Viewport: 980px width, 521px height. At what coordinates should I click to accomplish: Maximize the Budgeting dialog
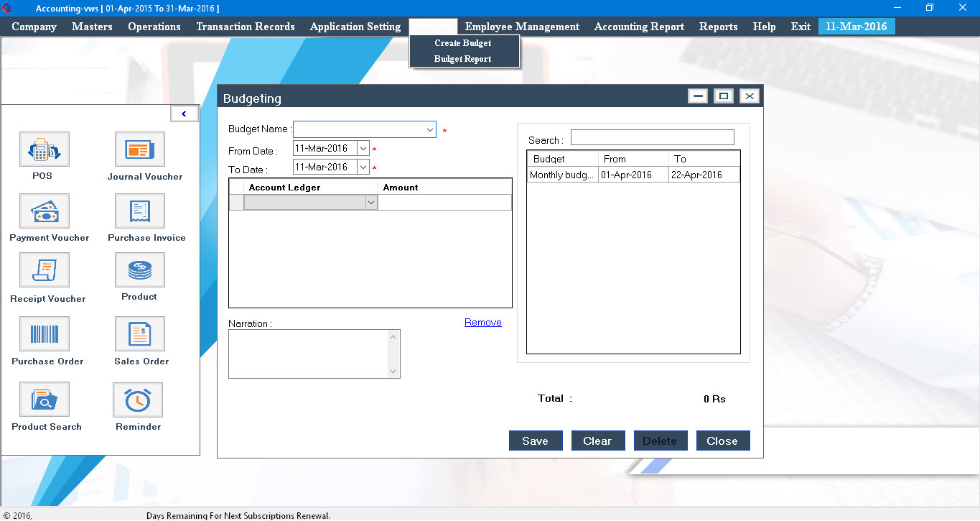(723, 96)
